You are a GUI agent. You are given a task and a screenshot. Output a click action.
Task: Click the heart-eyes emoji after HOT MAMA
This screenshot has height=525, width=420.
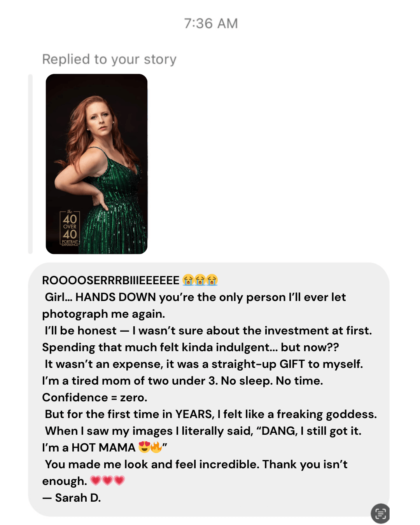pyautogui.click(x=144, y=447)
